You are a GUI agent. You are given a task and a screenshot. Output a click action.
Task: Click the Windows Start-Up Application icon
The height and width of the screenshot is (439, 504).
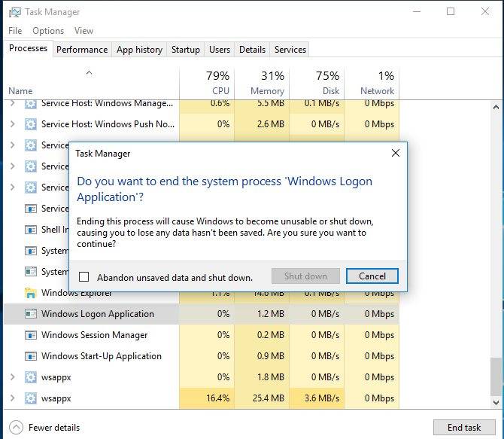(x=31, y=356)
